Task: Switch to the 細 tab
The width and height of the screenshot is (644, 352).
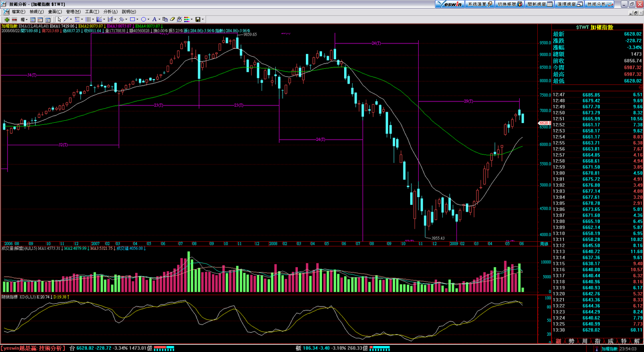Action: (558, 341)
